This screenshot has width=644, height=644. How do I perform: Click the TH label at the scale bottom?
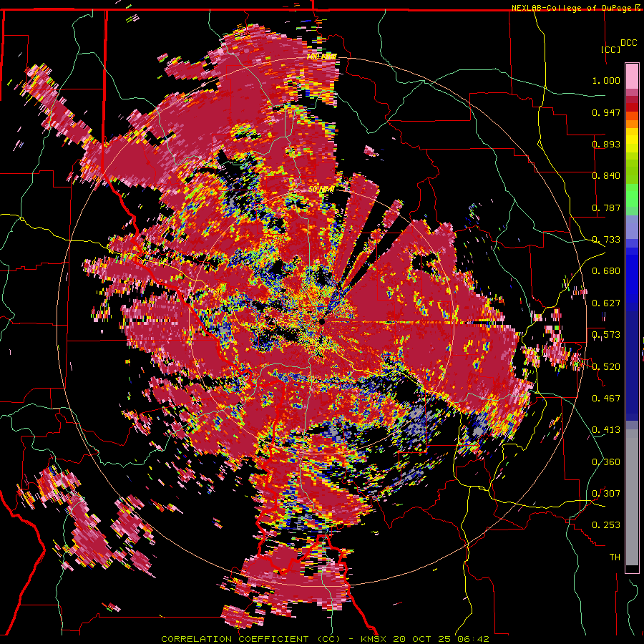(x=615, y=557)
